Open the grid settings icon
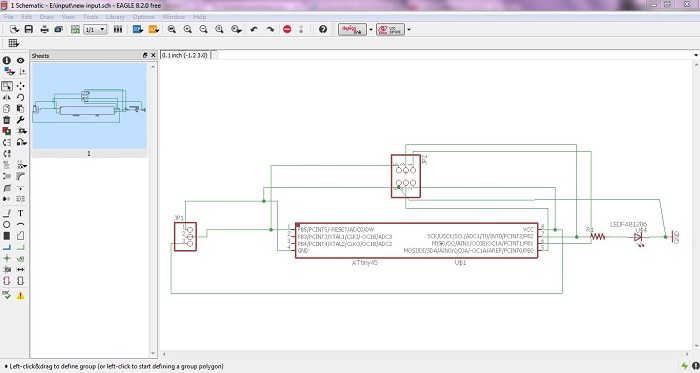The width and height of the screenshot is (700, 373). 13,43
